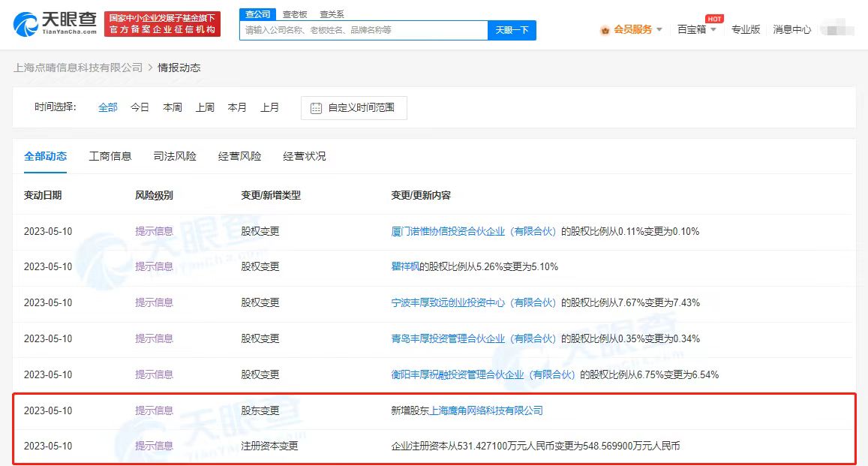Screen dimensions: 868x466
Task: Click the 天眼一下 search button
Action: click(x=512, y=31)
